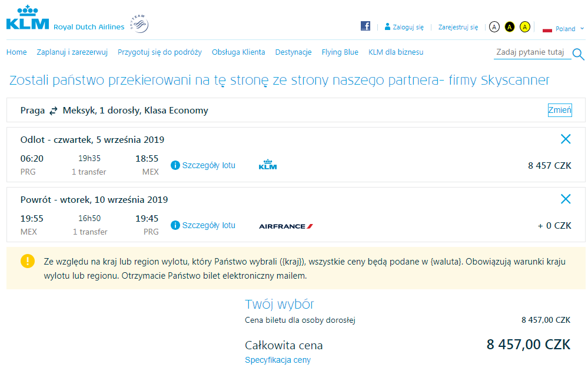Open Zaplanuj i zarezerwuj menu
This screenshot has width=588, height=371.
72,52
